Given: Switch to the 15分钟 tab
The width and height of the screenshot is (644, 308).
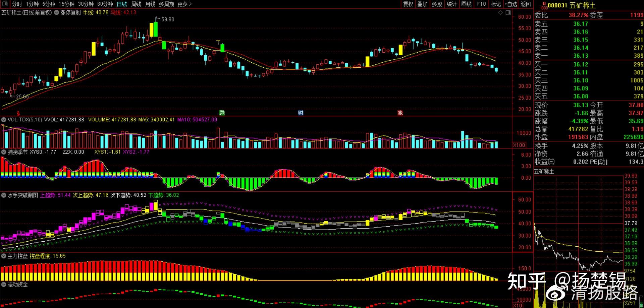Looking at the screenshot, I should [x=66, y=4].
